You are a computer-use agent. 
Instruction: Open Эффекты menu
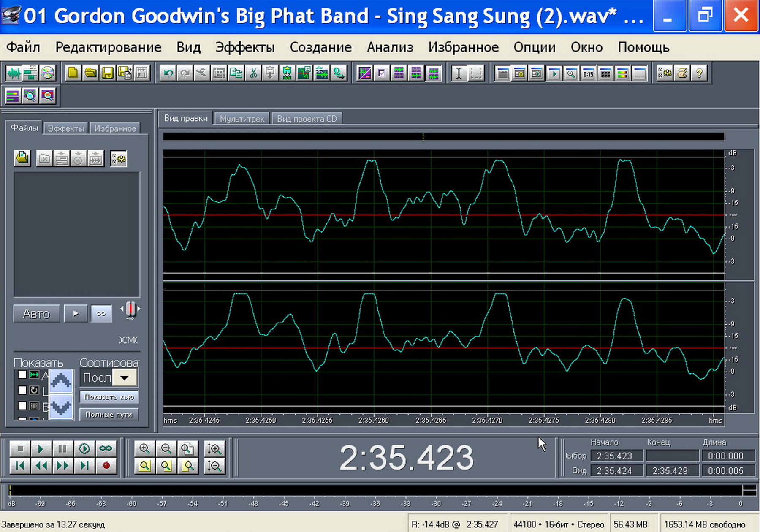tap(245, 47)
